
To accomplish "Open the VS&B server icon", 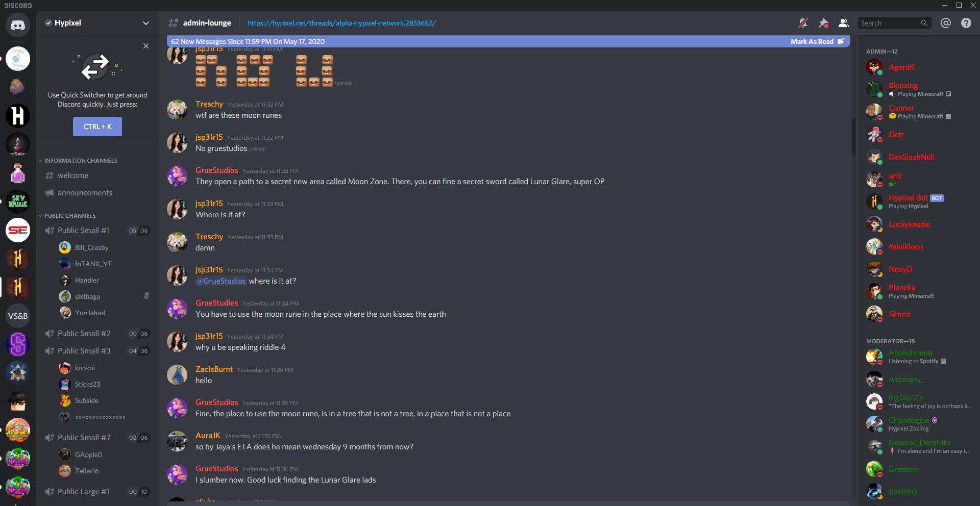I will (x=18, y=316).
